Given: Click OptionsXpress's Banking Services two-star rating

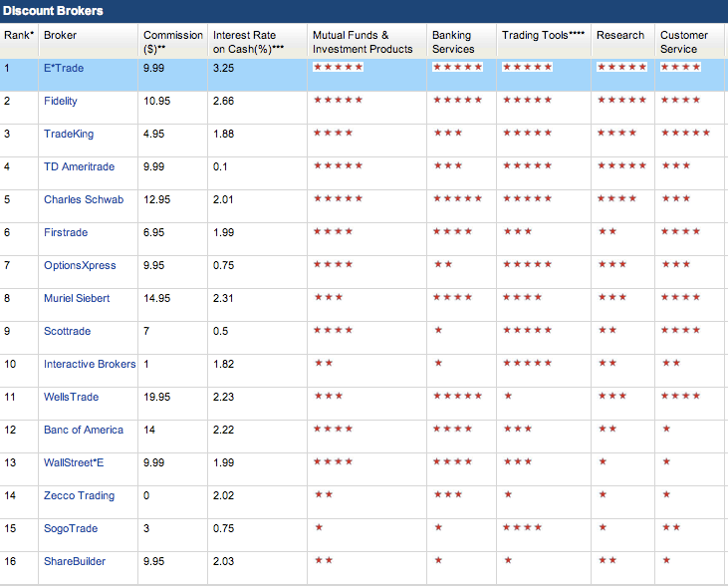Looking at the screenshot, I should click(x=442, y=264).
